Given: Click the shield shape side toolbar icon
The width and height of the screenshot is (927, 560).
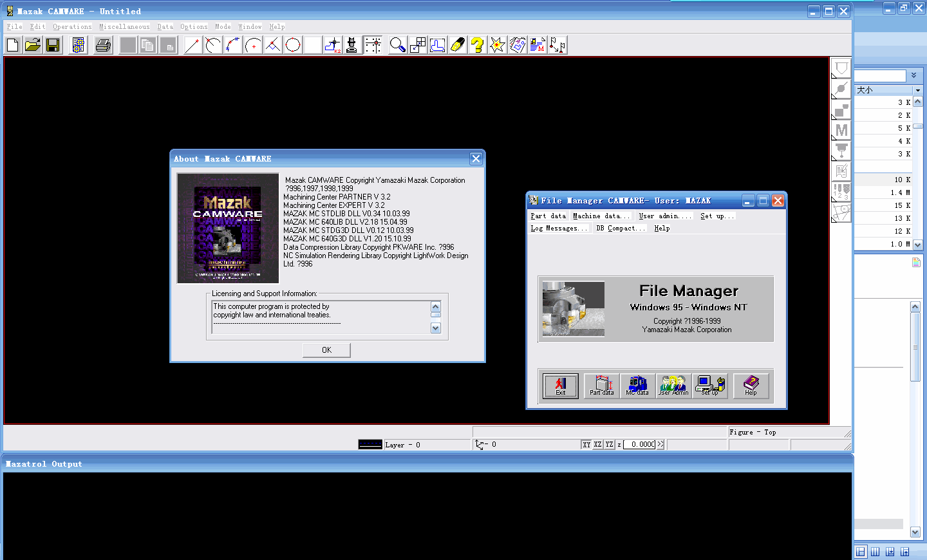Looking at the screenshot, I should point(841,68).
